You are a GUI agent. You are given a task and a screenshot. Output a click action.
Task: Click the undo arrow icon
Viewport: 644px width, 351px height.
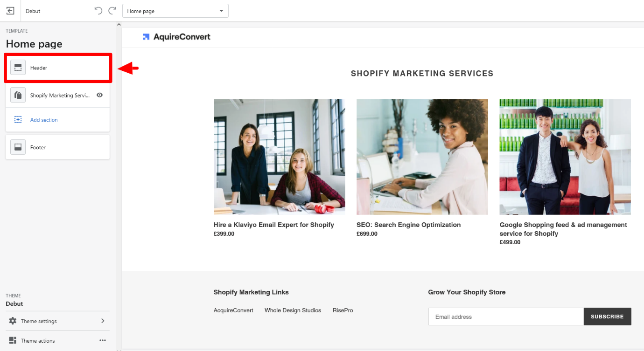pyautogui.click(x=98, y=11)
